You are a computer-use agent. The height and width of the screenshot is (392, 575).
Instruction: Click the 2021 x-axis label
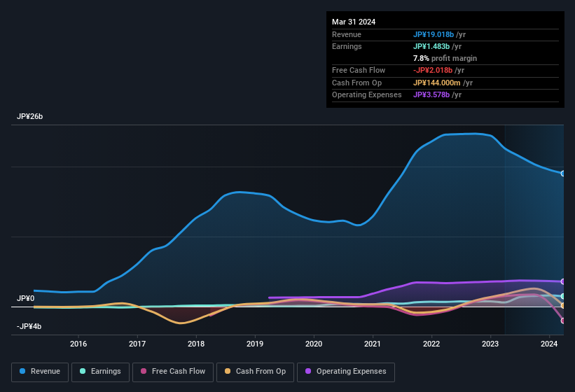[373, 344]
